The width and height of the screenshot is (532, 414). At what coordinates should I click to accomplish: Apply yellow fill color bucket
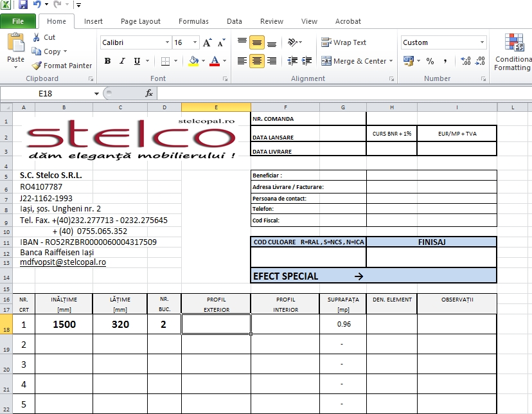tap(194, 61)
